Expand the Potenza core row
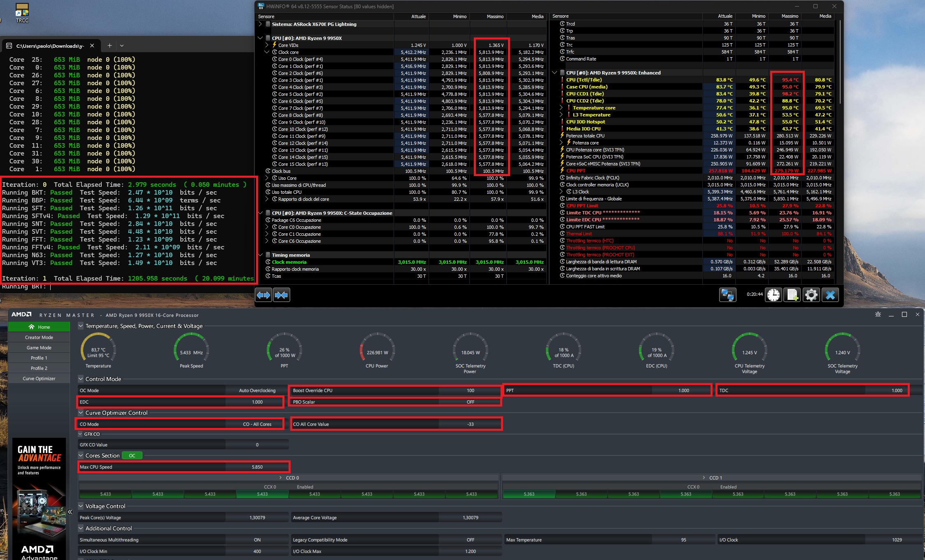 pos(561,143)
